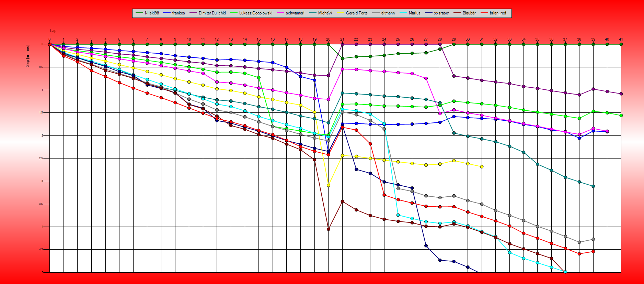The width and height of the screenshot is (644, 284).
Task: Select lap 0 label on top axis
Action: pyautogui.click(x=49, y=39)
